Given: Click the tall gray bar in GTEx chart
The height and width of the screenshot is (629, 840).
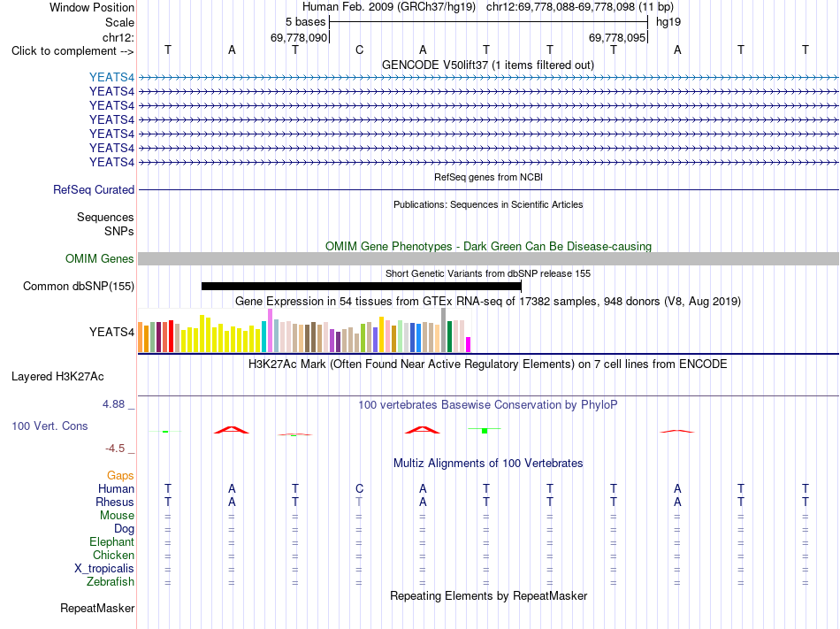Looking at the screenshot, I should (x=444, y=330).
